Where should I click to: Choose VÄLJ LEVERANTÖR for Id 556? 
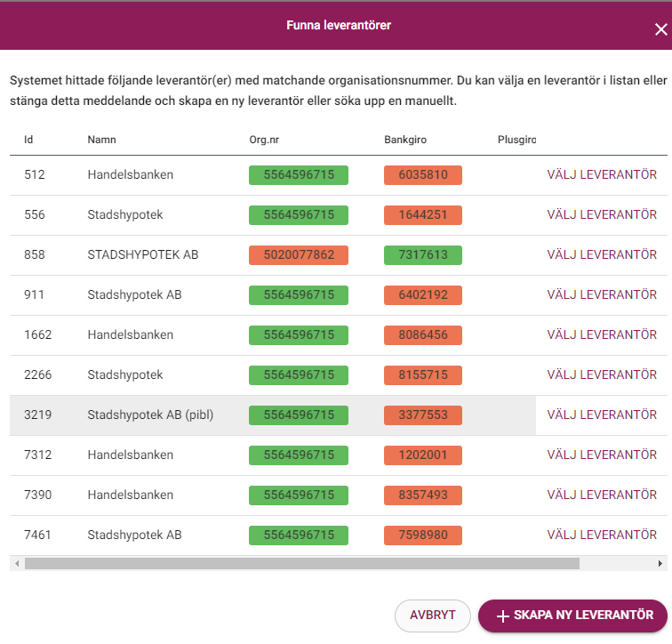[601, 214]
